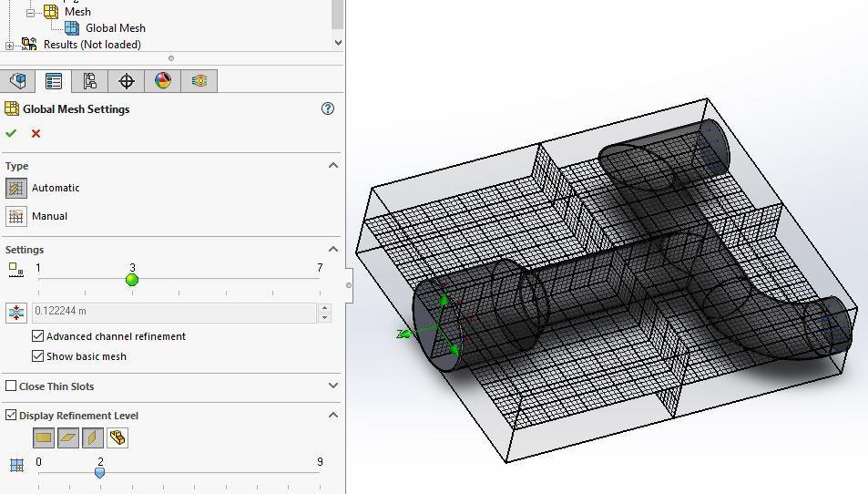Click the level of initial mesh icon
This screenshot has height=494, width=868.
pos(16,270)
